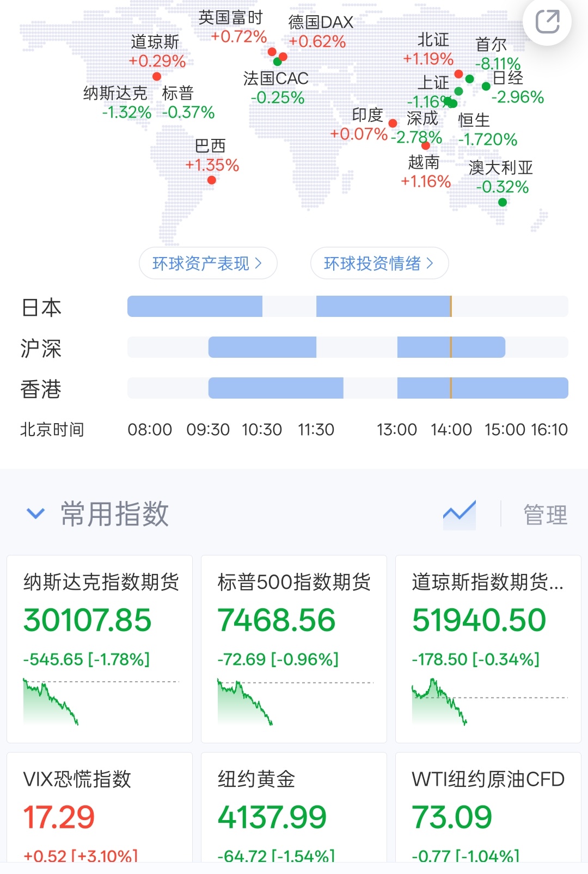Image resolution: width=588 pixels, height=874 pixels.
Task: Tap the 恒生 -1.720% map label
Action: click(x=487, y=130)
